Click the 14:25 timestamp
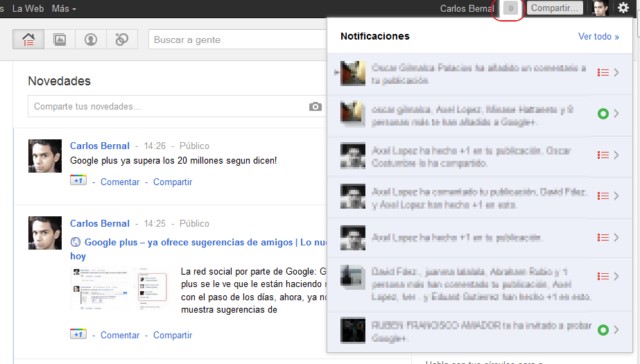Image resolution: width=640 pixels, height=364 pixels. click(x=155, y=224)
